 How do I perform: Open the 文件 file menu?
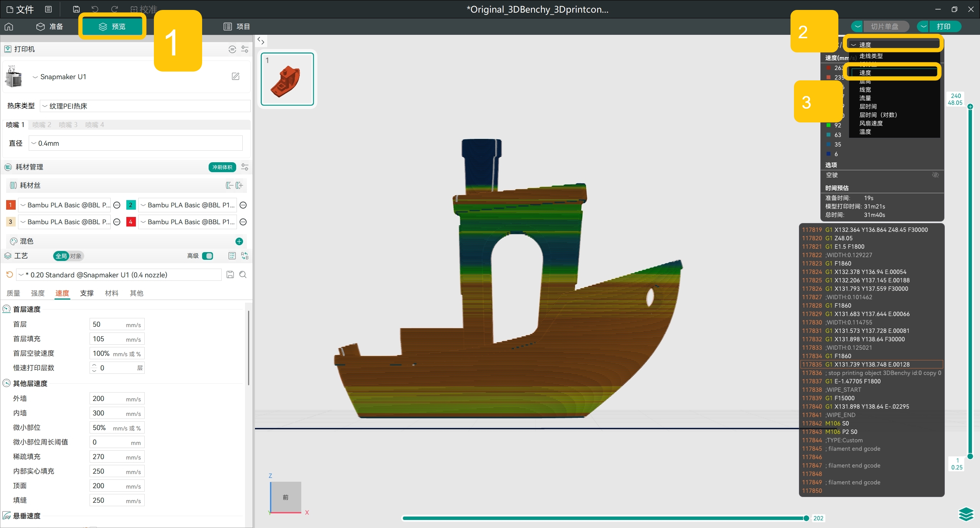tap(21, 9)
